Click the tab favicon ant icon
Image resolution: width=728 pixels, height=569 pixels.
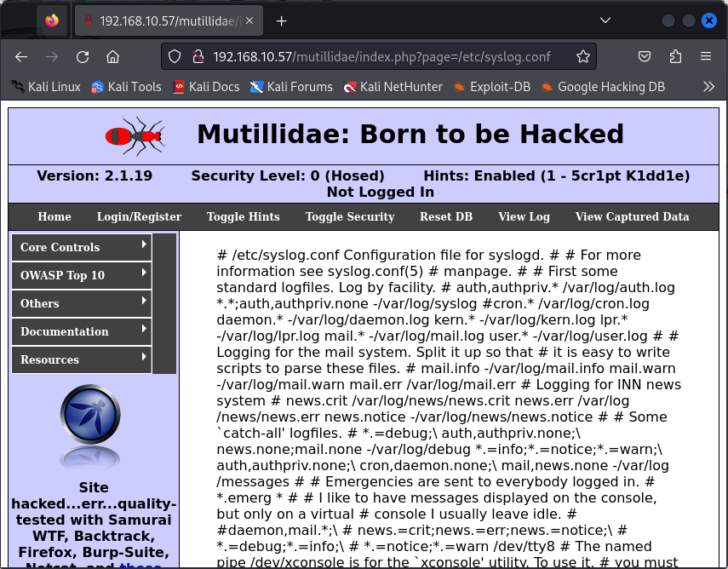pyautogui.click(x=89, y=21)
